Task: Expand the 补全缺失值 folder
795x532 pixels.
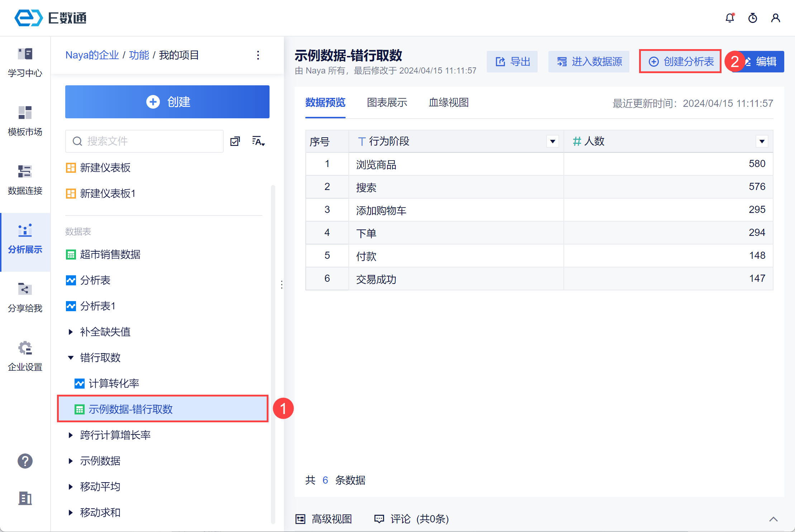Action: pos(71,332)
